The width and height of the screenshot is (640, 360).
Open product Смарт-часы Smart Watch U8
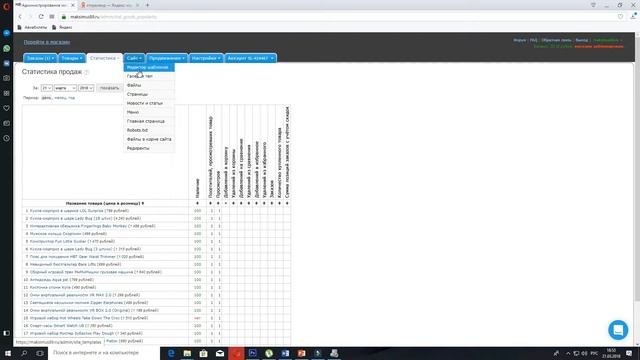click(71, 326)
